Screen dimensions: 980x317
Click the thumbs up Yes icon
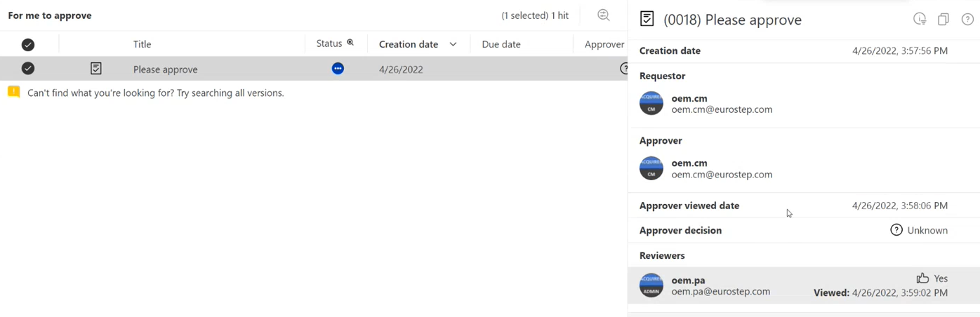point(922,278)
